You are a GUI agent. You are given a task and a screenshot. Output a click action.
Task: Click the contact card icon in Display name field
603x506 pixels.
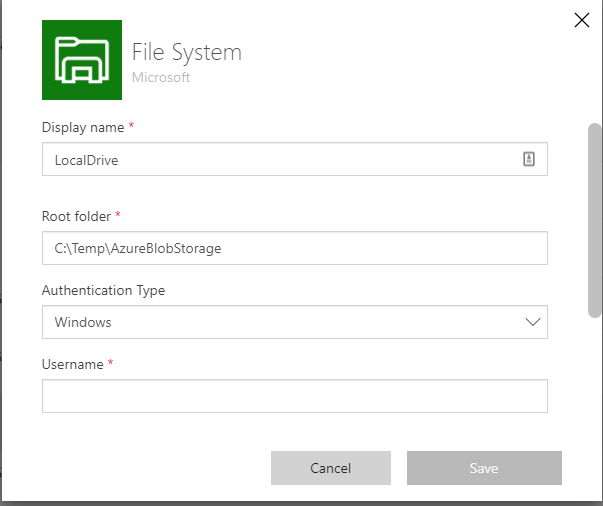pos(529,159)
